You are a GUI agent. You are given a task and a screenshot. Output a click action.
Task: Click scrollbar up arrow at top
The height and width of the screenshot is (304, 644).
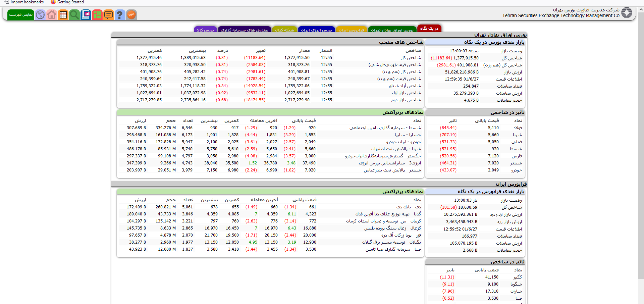point(641,9)
